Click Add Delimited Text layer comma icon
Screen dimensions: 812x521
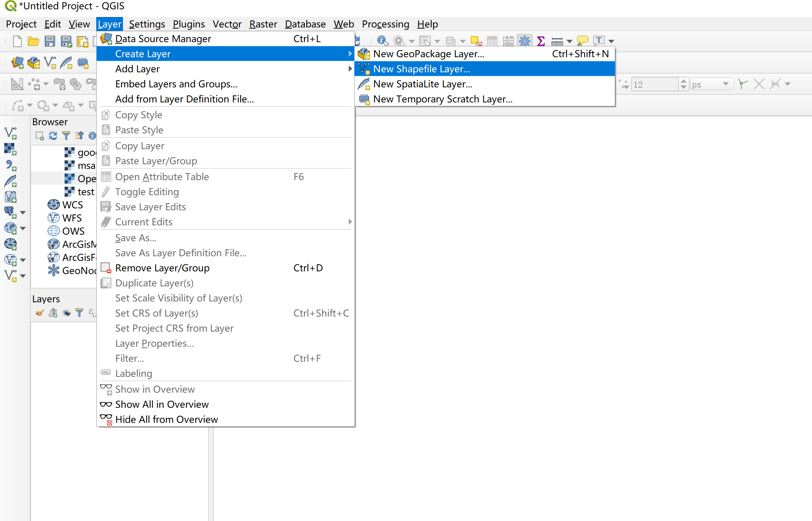point(10,165)
